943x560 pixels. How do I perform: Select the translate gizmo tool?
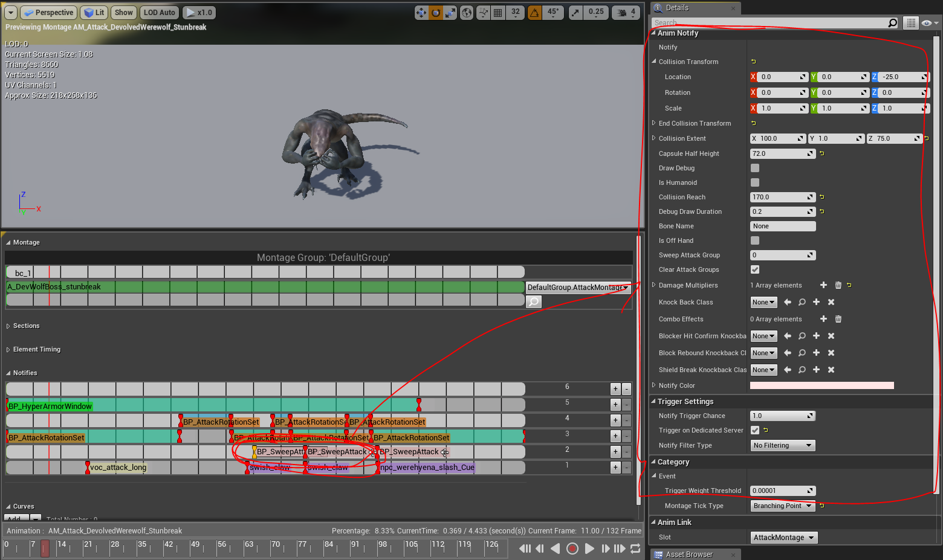[x=421, y=13]
